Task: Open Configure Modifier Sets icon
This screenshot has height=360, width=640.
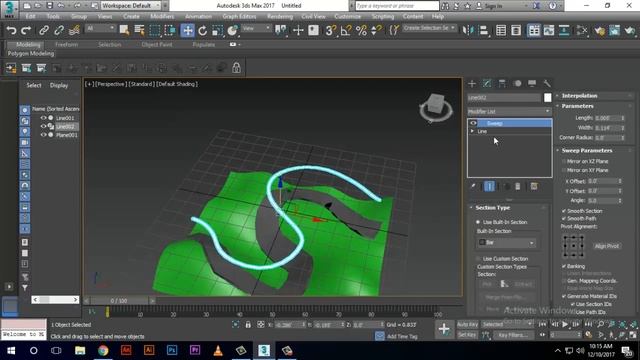Action: (534, 186)
